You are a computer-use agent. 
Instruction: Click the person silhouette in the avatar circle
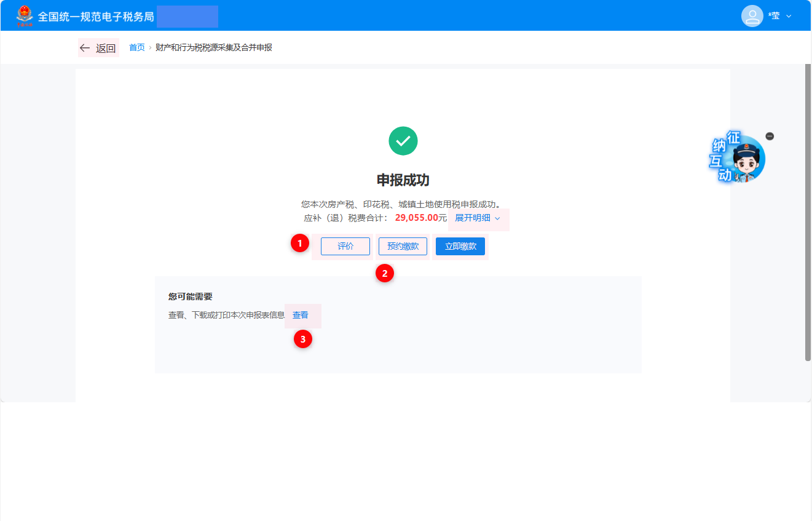pos(752,15)
